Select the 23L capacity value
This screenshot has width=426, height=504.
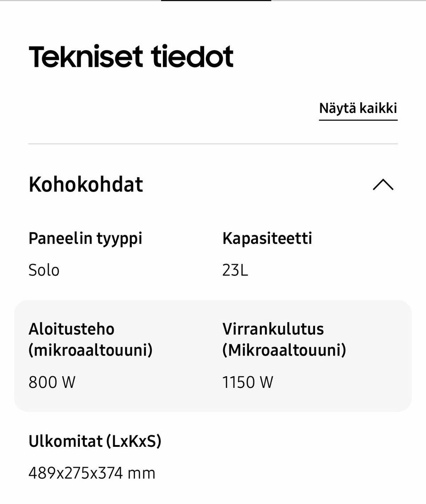coord(235,270)
